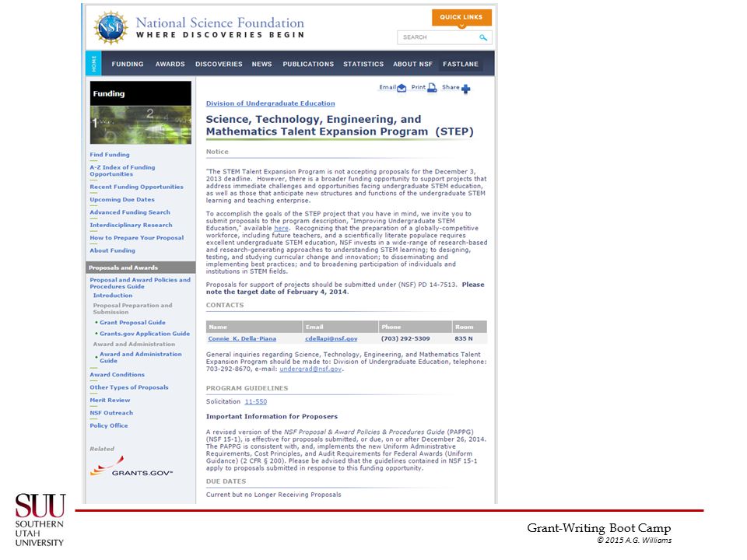Click the Share text link
Screen dimensions: 747x560
pyautogui.click(x=451, y=87)
